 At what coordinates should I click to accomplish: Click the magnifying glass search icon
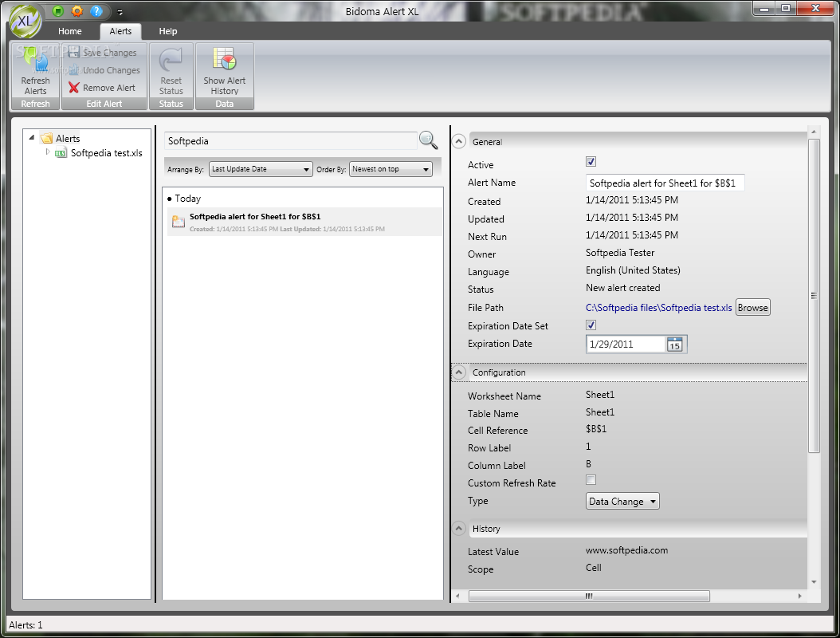point(428,140)
